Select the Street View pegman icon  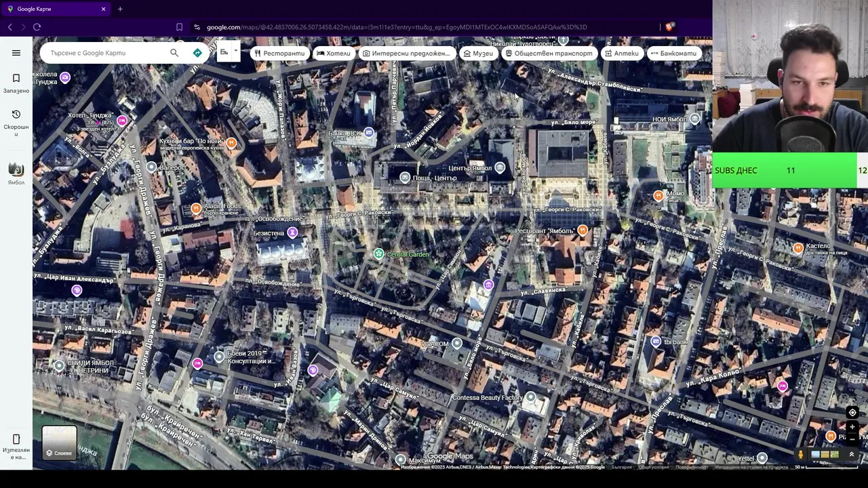(801, 455)
